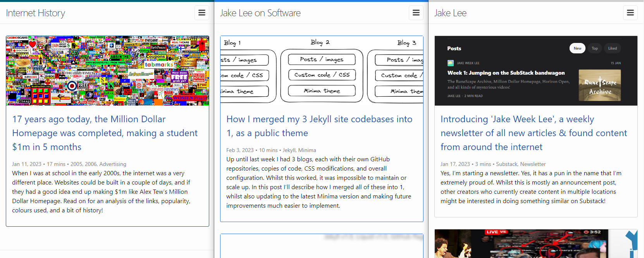Click the Jan 17, 2023 post metadata line
Screen dimensions: 644x258
coord(493,164)
